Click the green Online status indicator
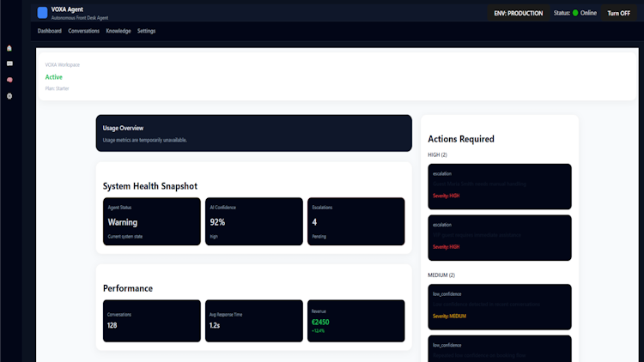The height and width of the screenshot is (362, 644). [x=575, y=13]
